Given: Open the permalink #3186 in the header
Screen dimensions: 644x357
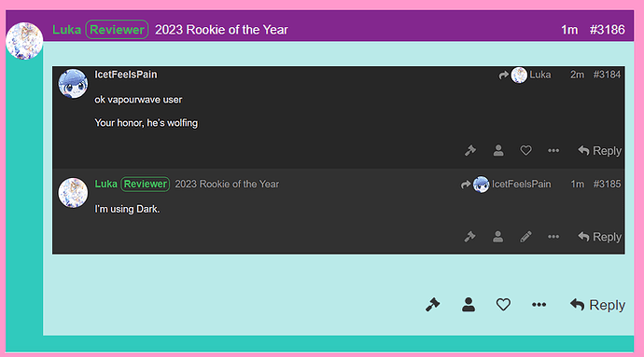Looking at the screenshot, I should click(607, 30).
